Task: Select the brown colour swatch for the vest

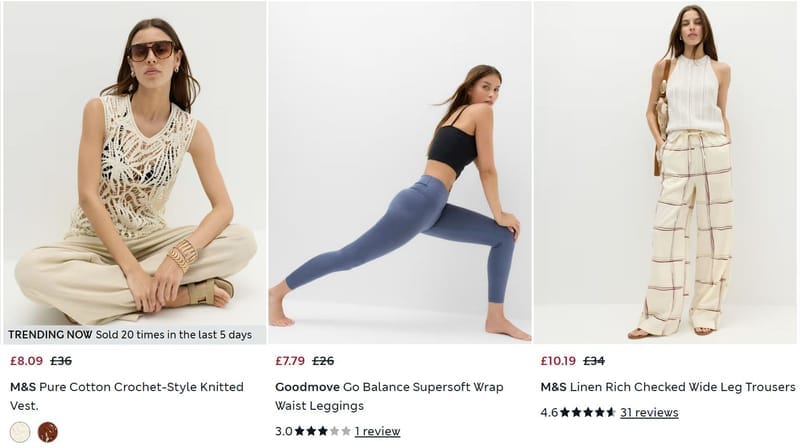Action: click(47, 432)
